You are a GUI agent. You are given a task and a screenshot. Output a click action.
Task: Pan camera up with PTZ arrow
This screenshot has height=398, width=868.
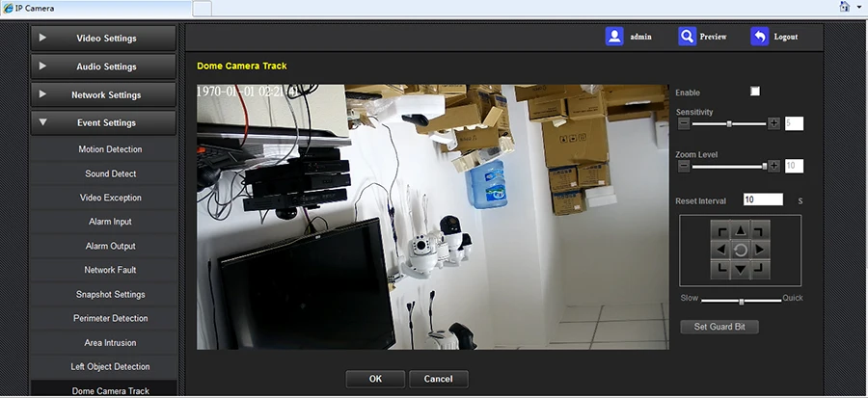pyautogui.click(x=740, y=231)
